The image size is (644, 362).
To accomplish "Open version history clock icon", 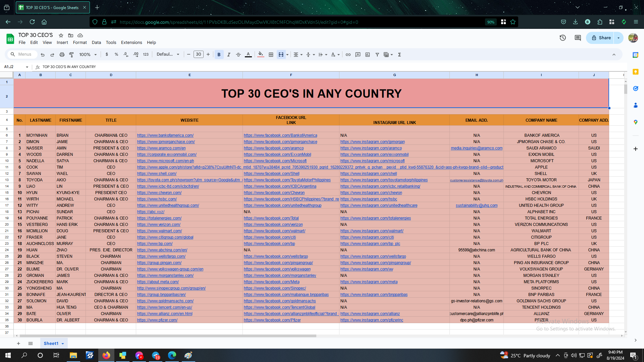I will (563, 38).
